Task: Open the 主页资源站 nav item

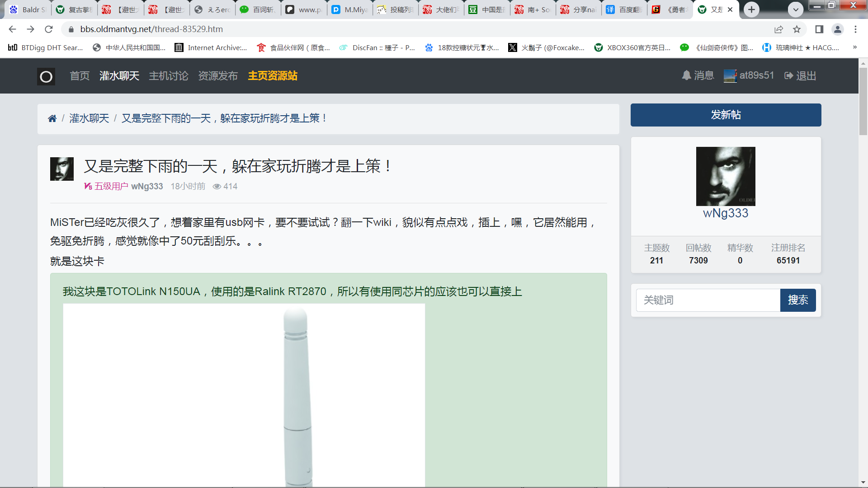Action: (x=273, y=76)
